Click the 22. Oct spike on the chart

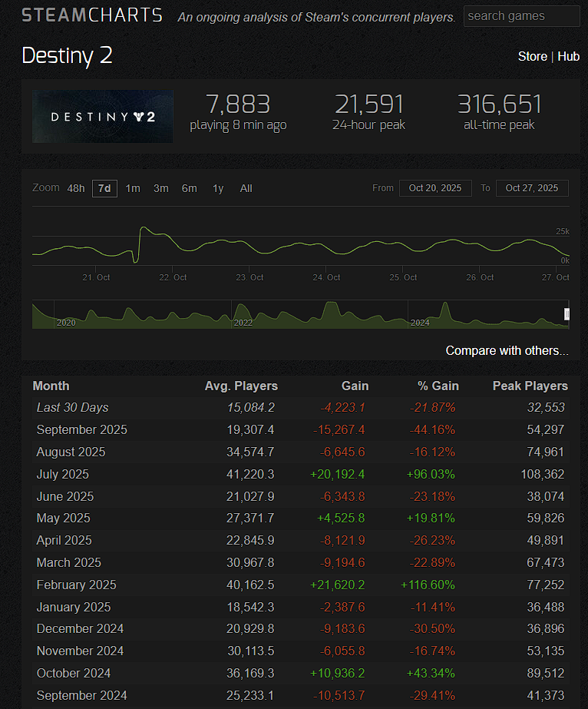[144, 228]
